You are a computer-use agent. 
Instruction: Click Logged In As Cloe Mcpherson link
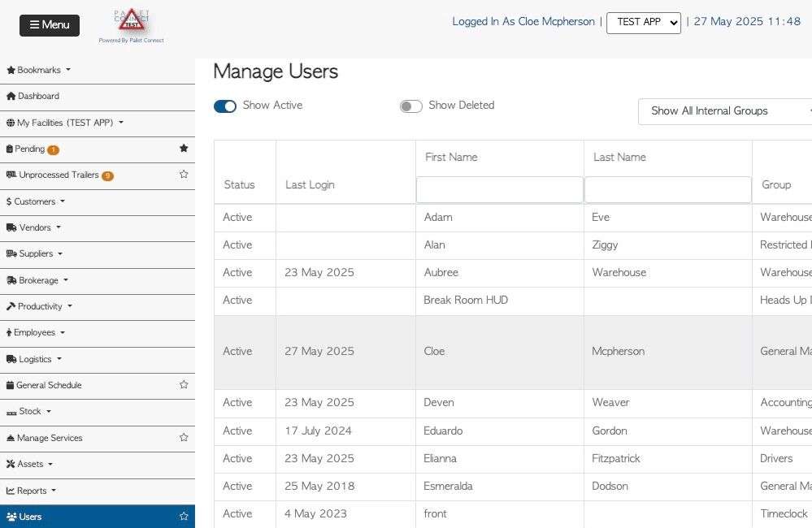click(523, 21)
